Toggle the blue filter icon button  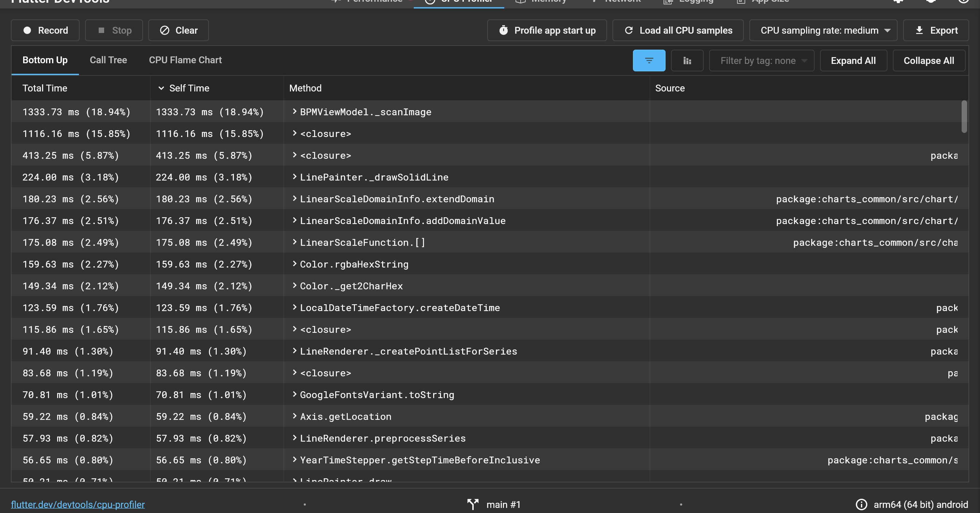pos(649,61)
